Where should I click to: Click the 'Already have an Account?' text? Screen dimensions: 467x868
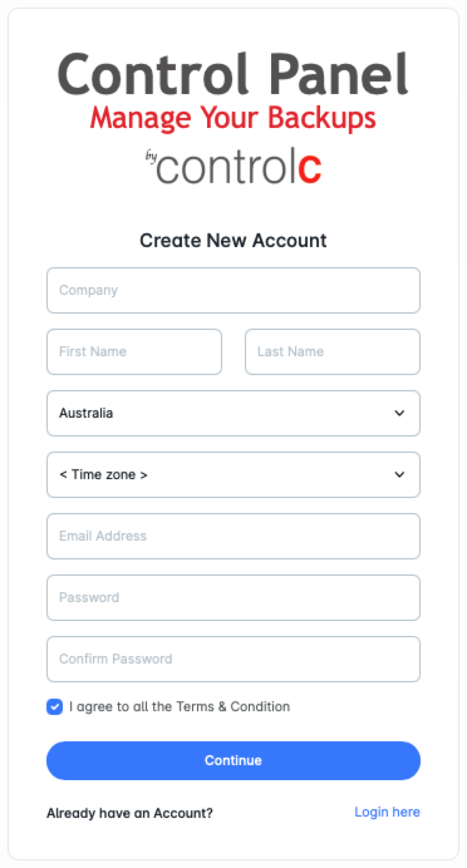[129, 813]
